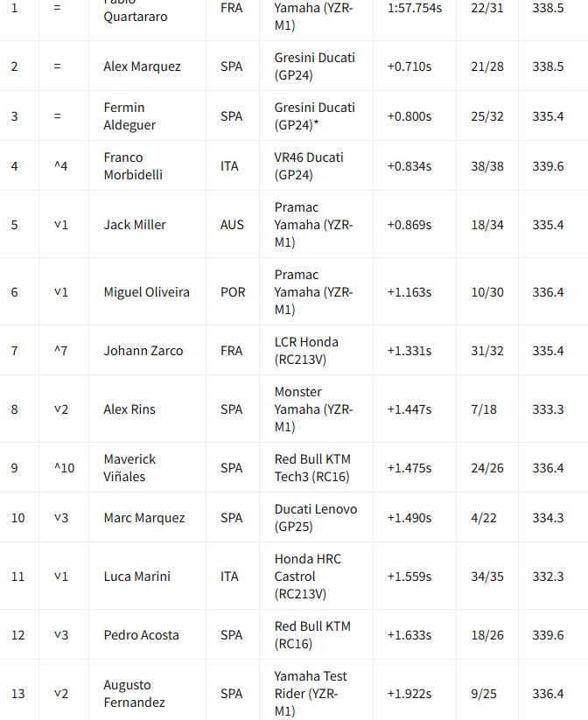Click the Red Bull KTM Tech3 team cell
Screen dimensions: 588x720
tap(312, 468)
